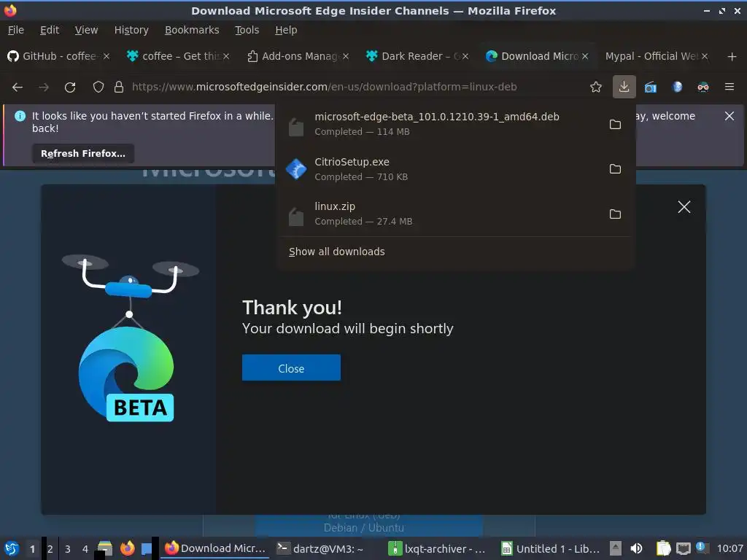Click the Refresh Firefox… button
This screenshot has height=560, width=747.
[83, 153]
